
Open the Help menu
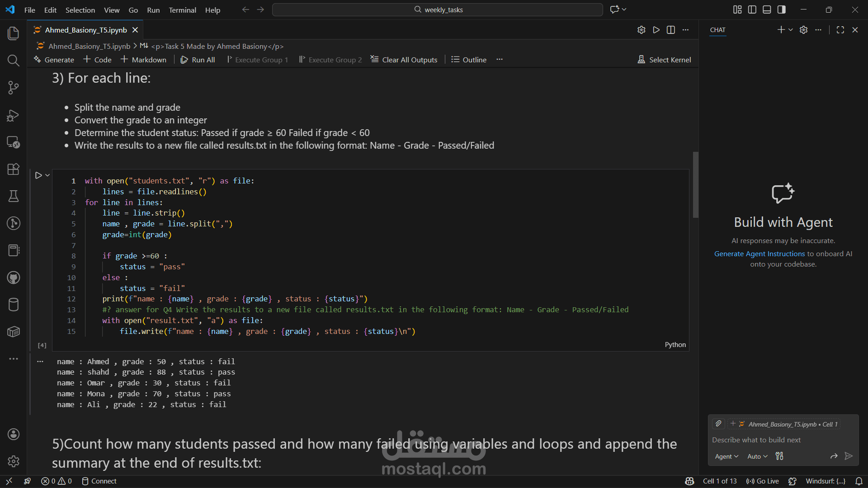(x=212, y=10)
